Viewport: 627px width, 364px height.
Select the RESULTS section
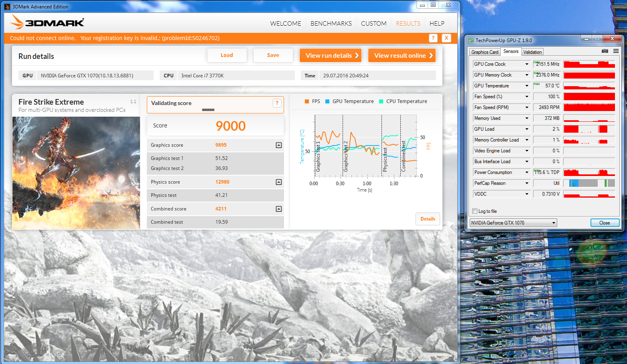(408, 24)
